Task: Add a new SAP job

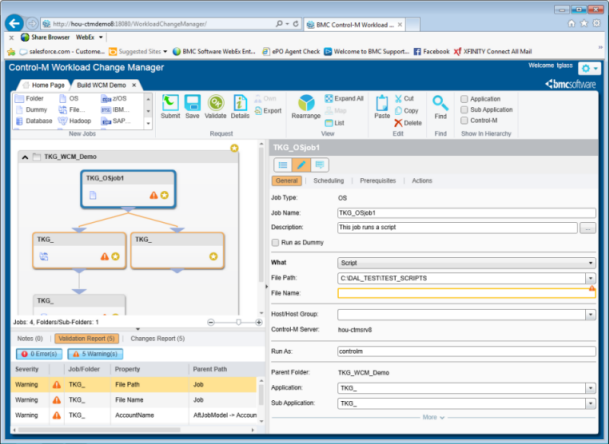Action: click(x=116, y=121)
